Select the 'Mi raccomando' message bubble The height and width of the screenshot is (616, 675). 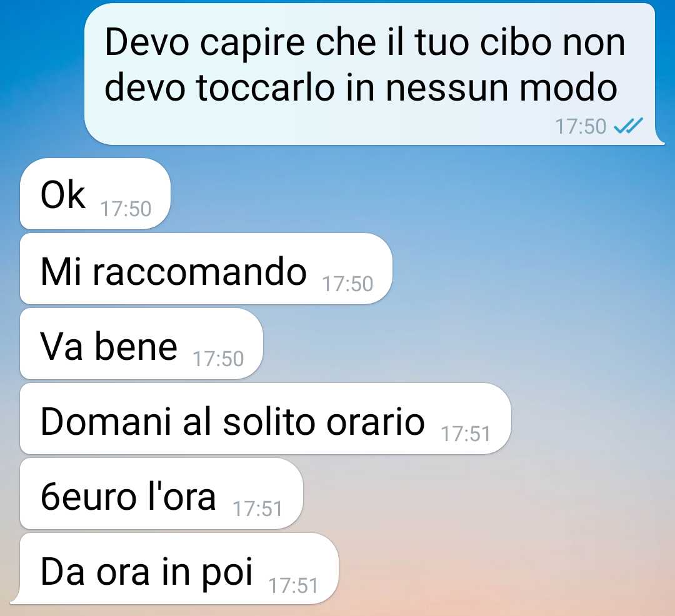pos(206,269)
